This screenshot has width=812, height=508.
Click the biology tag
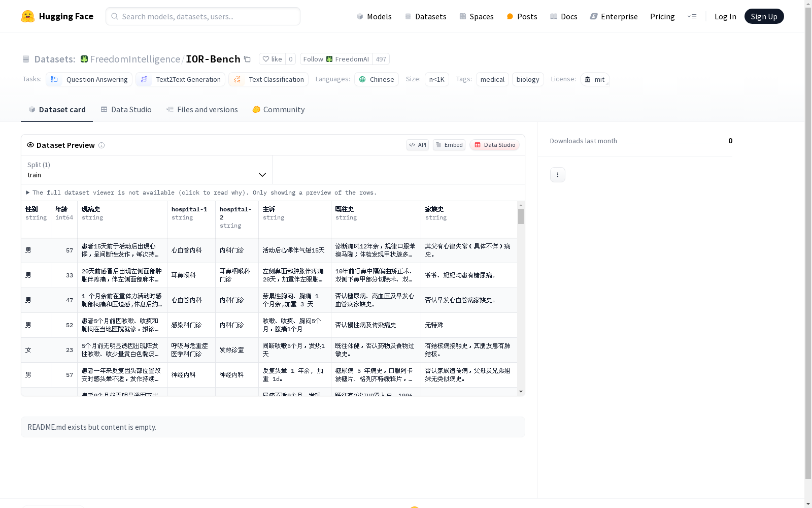(528, 79)
